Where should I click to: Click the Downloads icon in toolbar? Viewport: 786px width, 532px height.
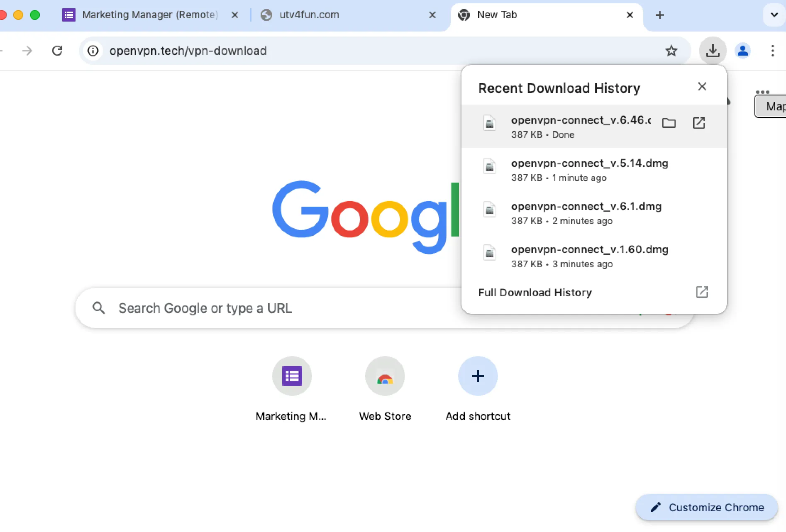pos(713,51)
